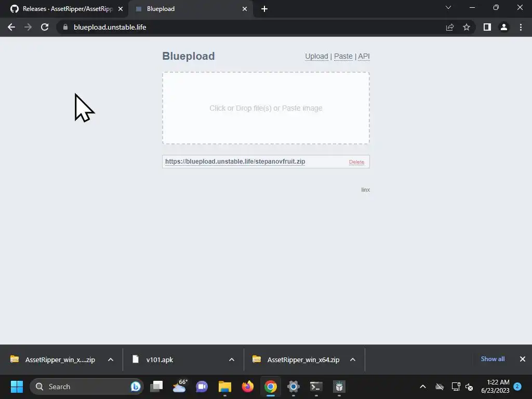This screenshot has height=399, width=532.
Task: Open the API link
Action: point(364,56)
